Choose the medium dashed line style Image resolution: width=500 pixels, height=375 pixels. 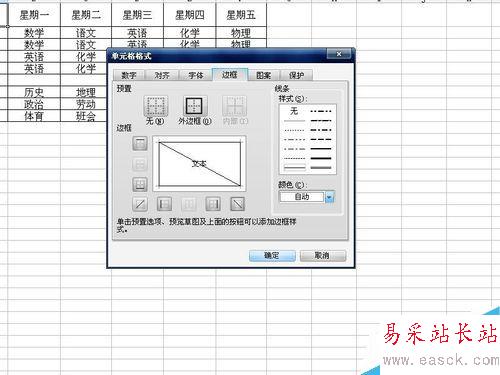321,140
